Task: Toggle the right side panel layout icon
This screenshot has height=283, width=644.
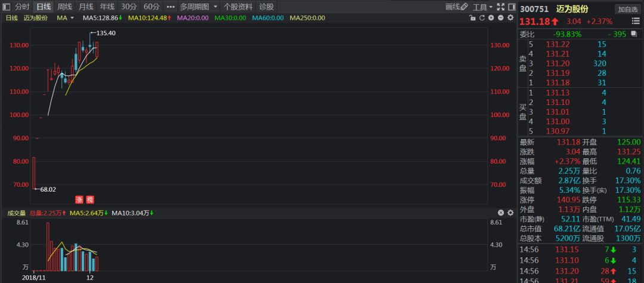Action: pos(510,7)
